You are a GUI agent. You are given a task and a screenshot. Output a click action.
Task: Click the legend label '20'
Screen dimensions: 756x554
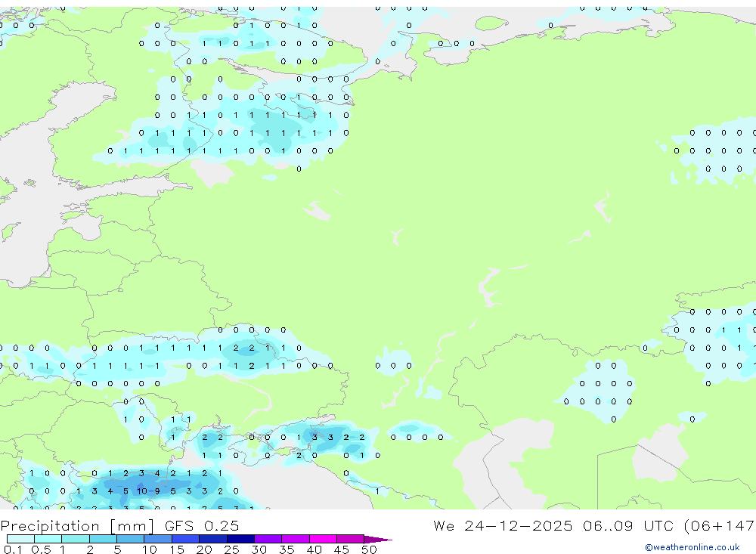[x=204, y=549]
